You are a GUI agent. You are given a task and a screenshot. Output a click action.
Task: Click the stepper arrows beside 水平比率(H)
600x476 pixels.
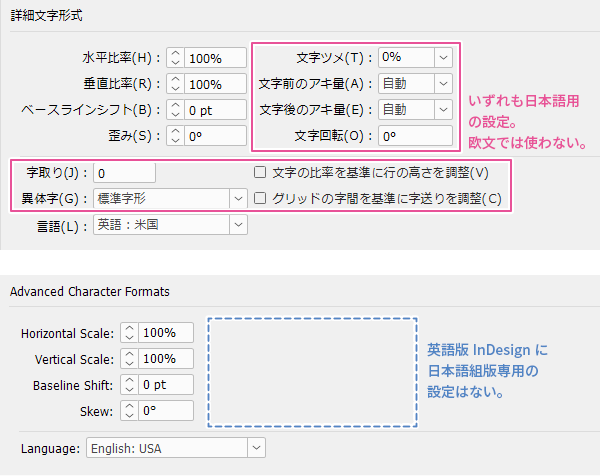[176, 58]
